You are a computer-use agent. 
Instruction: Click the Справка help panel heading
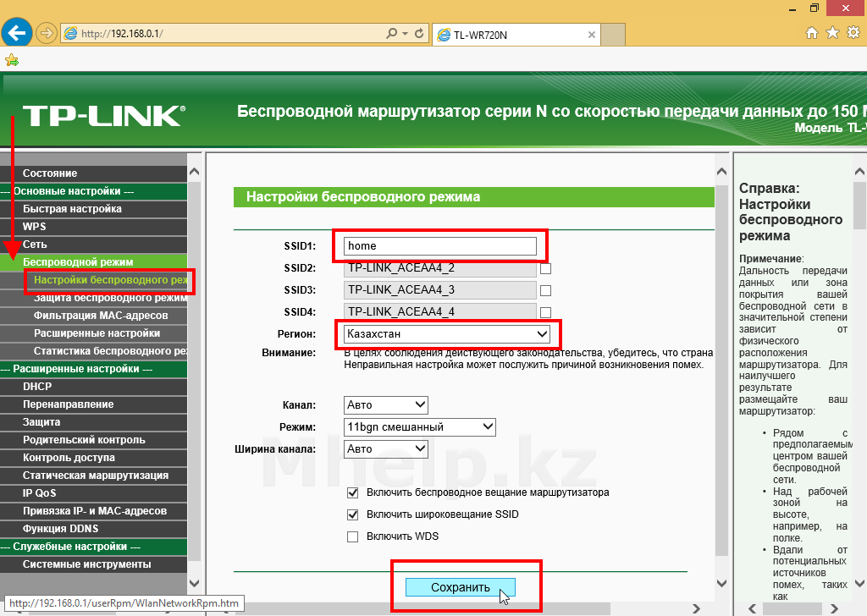tap(791, 212)
